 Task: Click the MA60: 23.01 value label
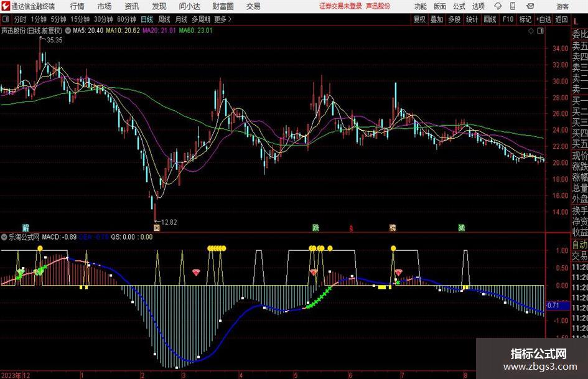[195, 30]
